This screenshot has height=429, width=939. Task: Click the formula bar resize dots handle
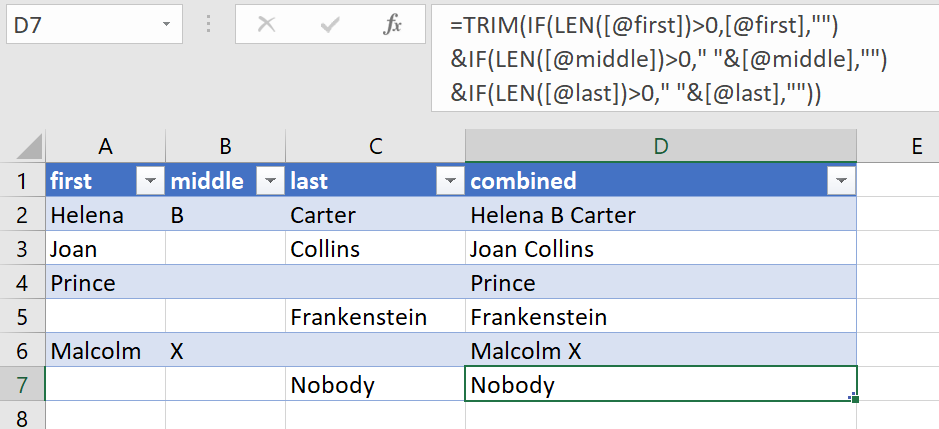tap(209, 25)
